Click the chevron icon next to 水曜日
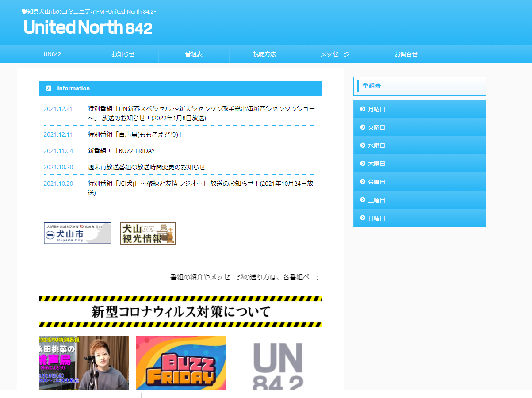Screen dimensions: 532x398 363,145
